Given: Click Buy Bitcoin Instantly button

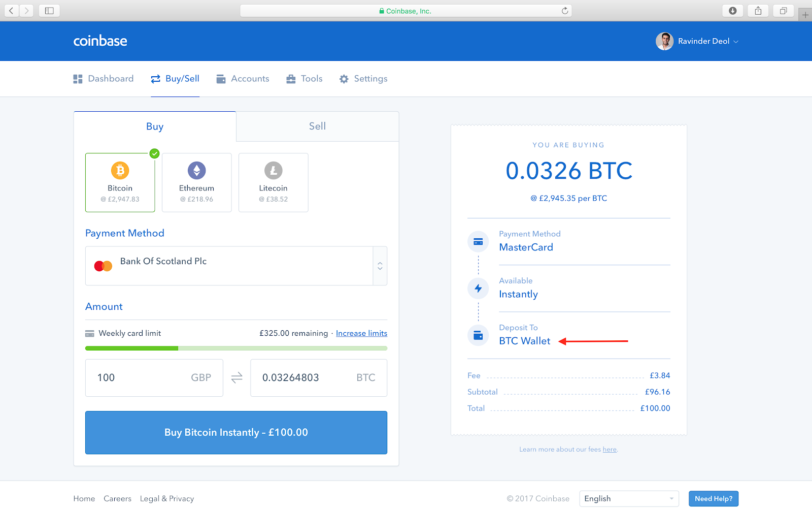Looking at the screenshot, I should pos(236,432).
